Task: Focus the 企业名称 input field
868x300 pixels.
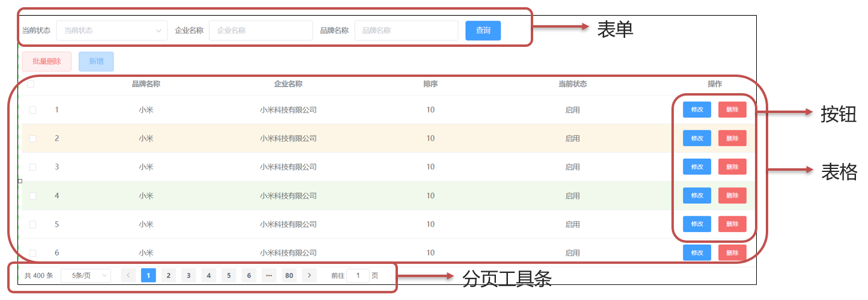Action: click(260, 31)
